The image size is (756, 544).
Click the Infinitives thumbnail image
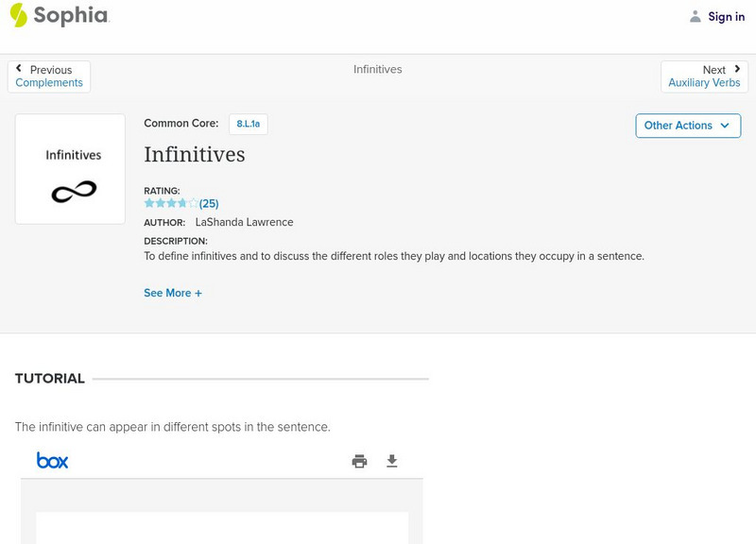point(69,168)
